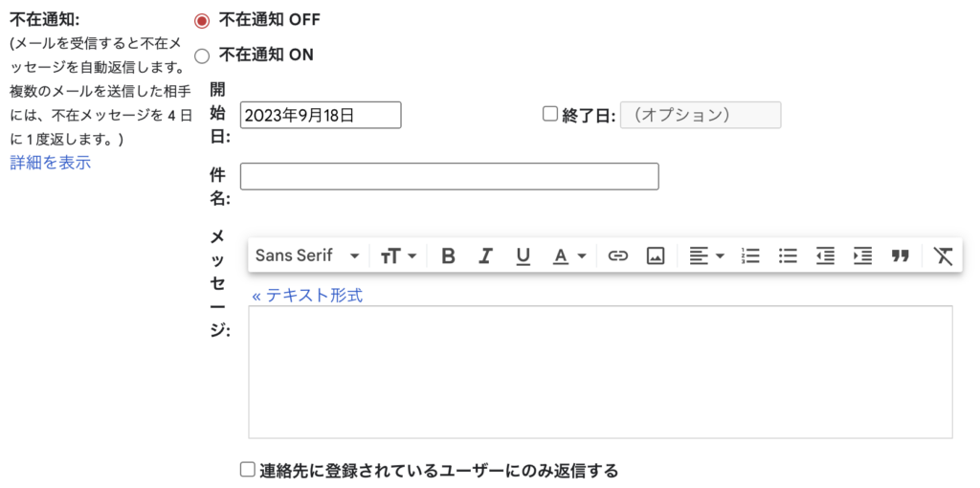Apply numbered list formatting
The image size is (980, 488).
tap(751, 255)
